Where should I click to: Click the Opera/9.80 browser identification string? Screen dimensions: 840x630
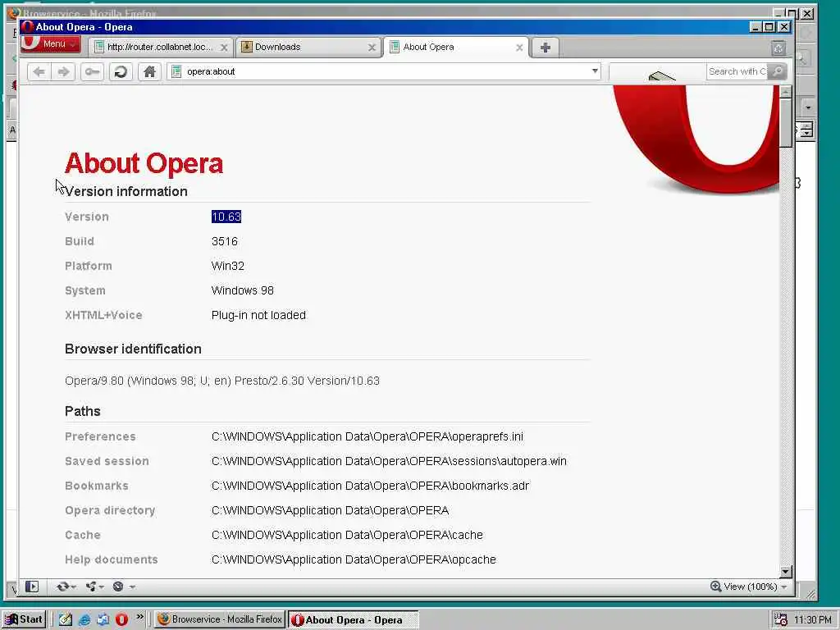pyautogui.click(x=222, y=381)
